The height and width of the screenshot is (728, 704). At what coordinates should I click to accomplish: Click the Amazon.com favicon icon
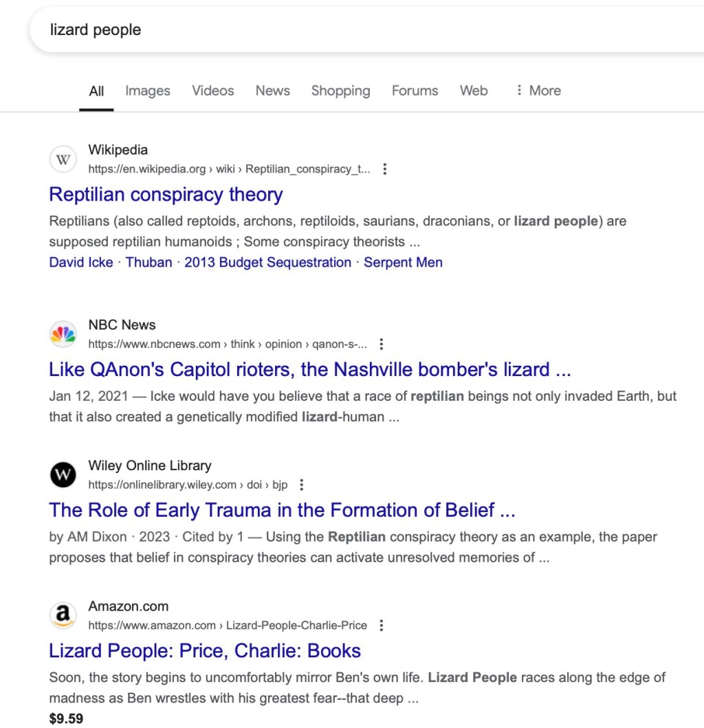(x=63, y=615)
